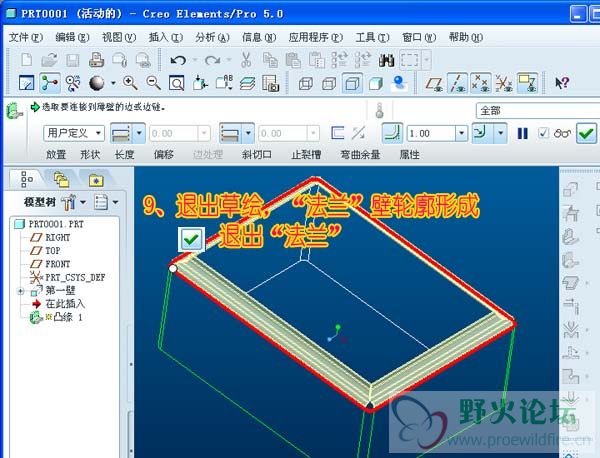Image resolution: width=600 pixels, height=458 pixels.
Task: Select the No hidden display icon
Action: (x=352, y=83)
